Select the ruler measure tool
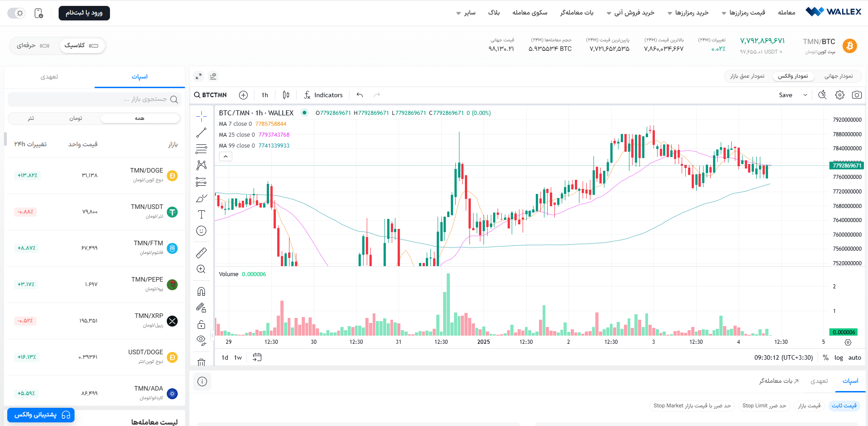 [x=201, y=253]
